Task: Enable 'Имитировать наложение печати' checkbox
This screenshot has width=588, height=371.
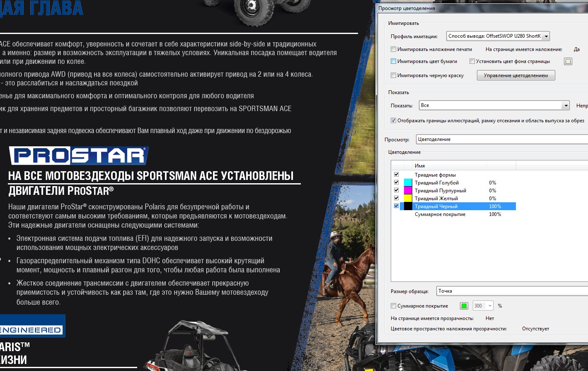Action: click(x=393, y=49)
